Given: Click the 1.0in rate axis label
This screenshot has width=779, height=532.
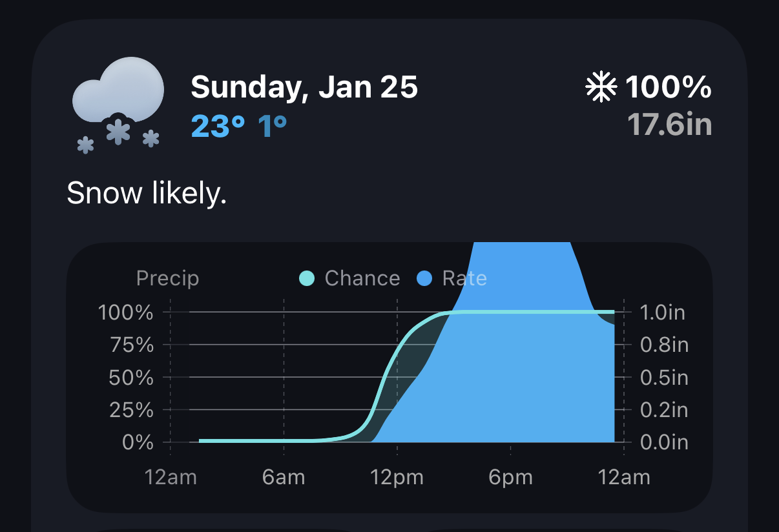Looking at the screenshot, I should [x=662, y=313].
